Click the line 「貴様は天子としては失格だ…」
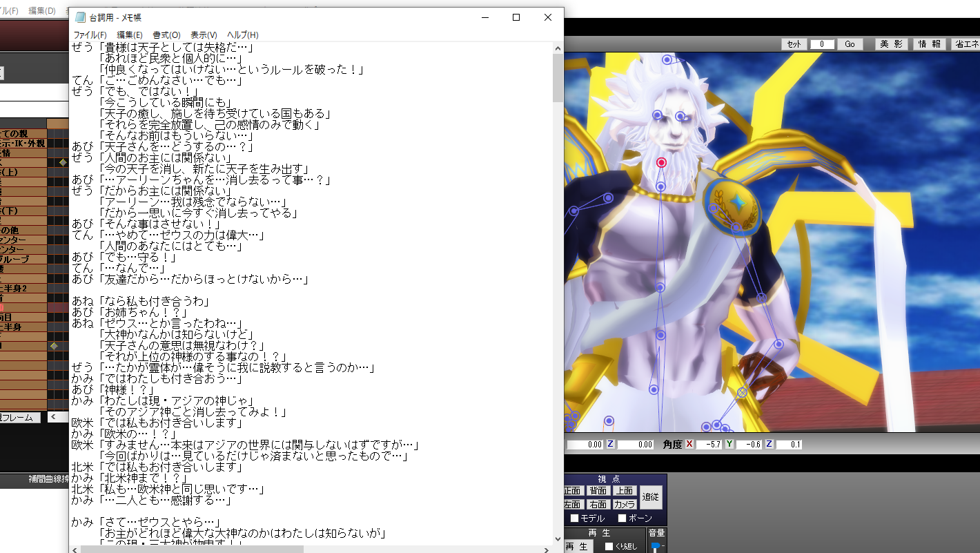This screenshot has width=980, height=553. 176,48
